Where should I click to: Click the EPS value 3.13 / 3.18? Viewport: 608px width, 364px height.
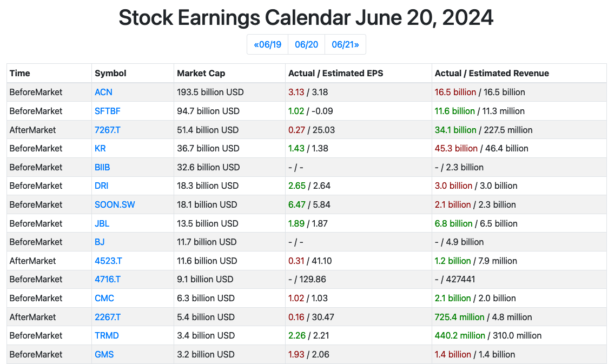308,92
